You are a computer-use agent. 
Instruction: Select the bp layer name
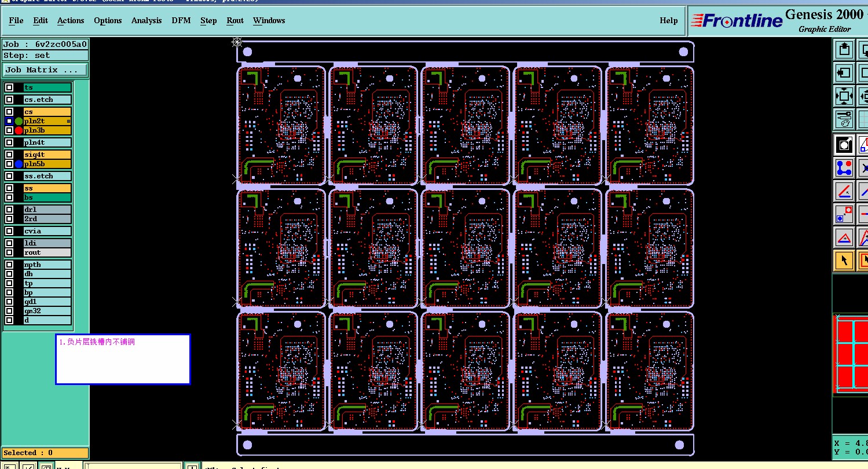click(x=47, y=292)
